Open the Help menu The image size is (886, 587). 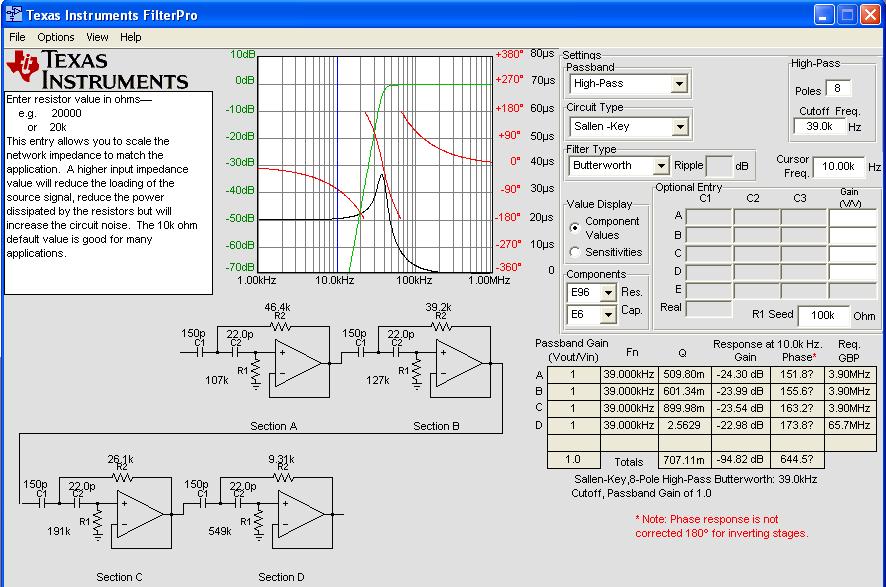(x=131, y=37)
